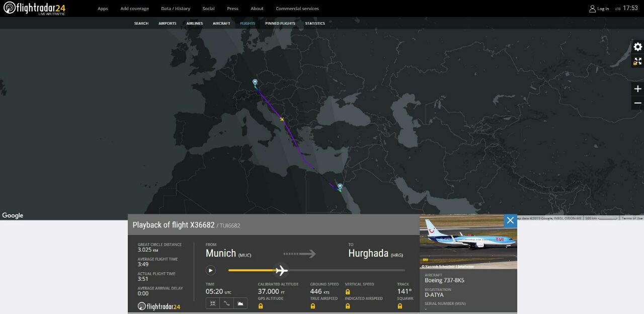Click the 0:00 average arrival delay value
The image size is (644, 314).
(143, 293)
